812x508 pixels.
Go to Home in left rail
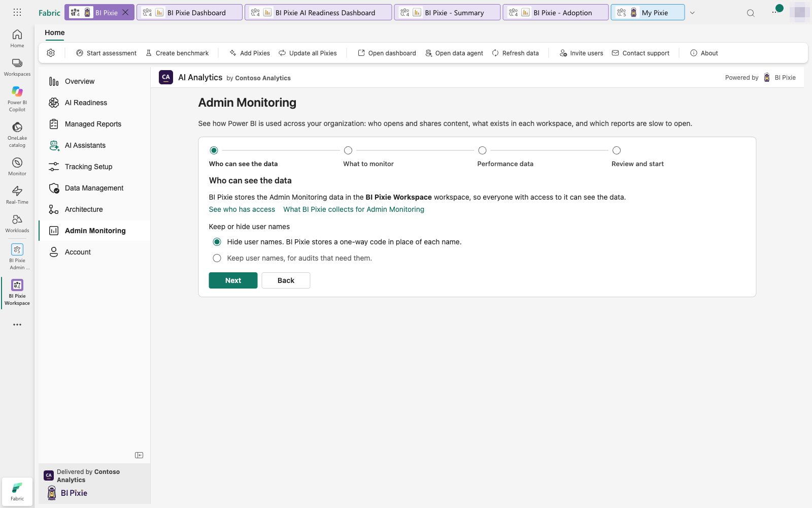coord(17,39)
